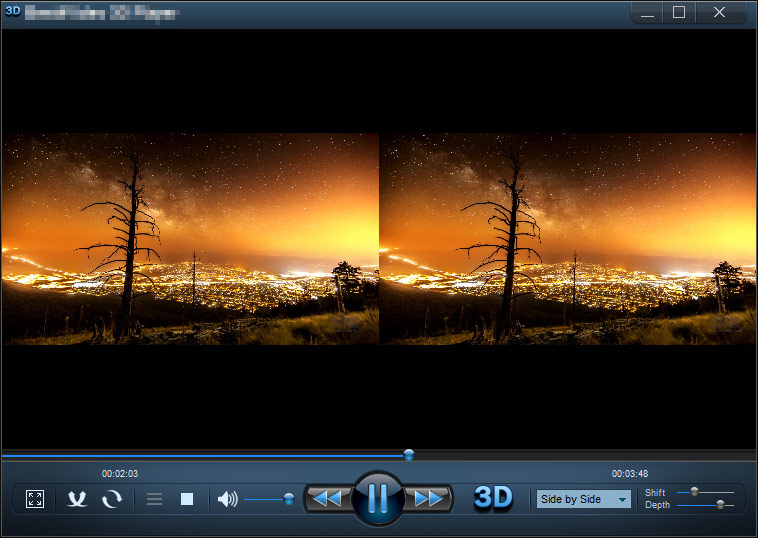Pause the video with center button
The width and height of the screenshot is (758, 538).
378,498
